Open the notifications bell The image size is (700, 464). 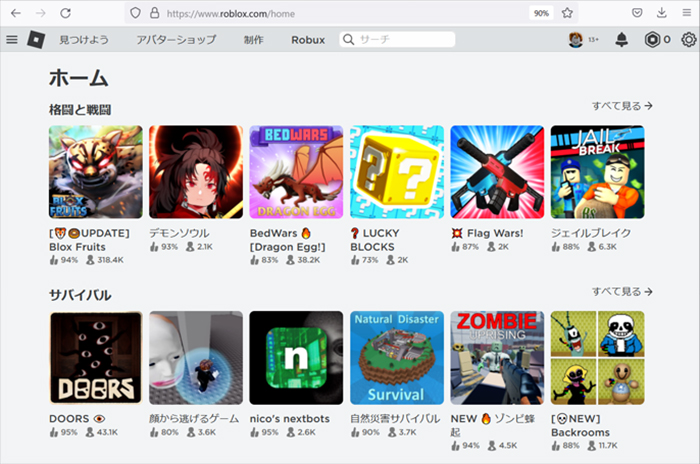click(x=621, y=40)
